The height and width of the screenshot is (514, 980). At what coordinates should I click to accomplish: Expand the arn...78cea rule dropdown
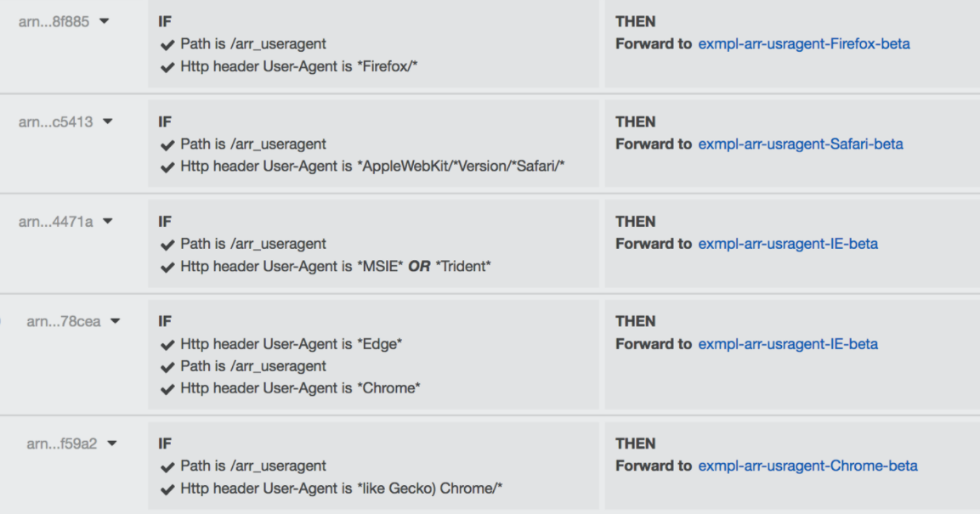[x=116, y=321]
